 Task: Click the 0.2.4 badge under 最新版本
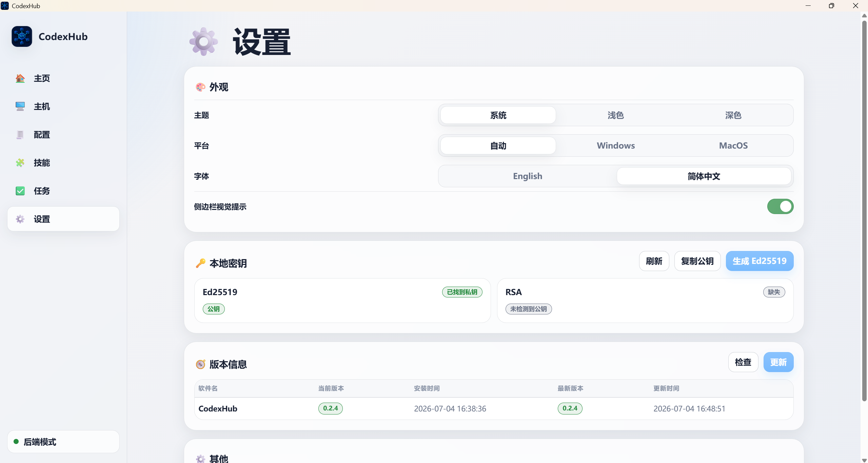pyautogui.click(x=570, y=408)
